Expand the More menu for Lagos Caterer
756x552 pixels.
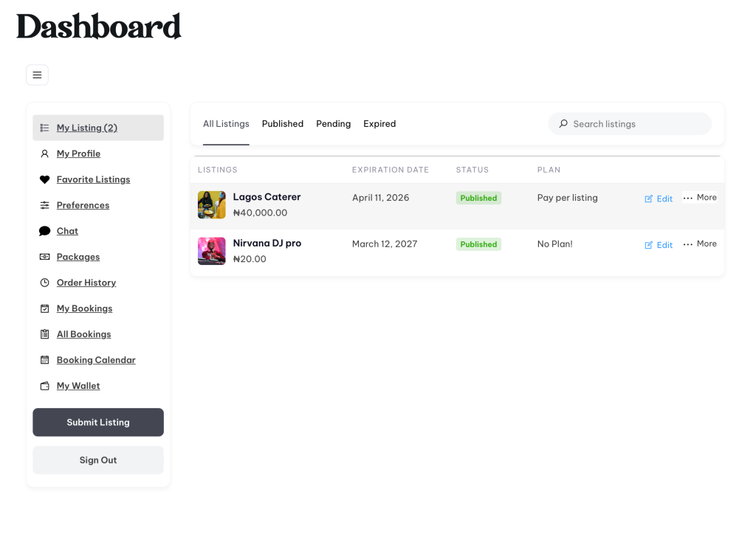tap(699, 198)
